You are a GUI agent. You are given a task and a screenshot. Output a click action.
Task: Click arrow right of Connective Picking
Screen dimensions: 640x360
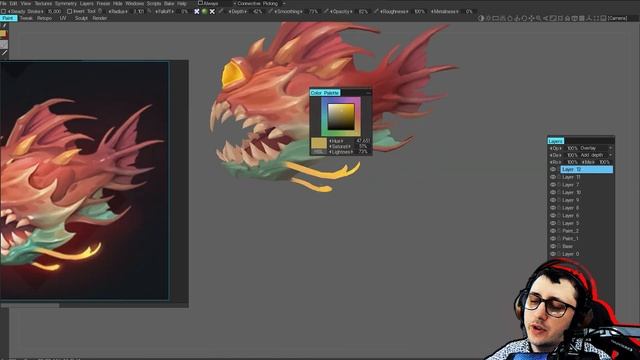pos(284,3)
